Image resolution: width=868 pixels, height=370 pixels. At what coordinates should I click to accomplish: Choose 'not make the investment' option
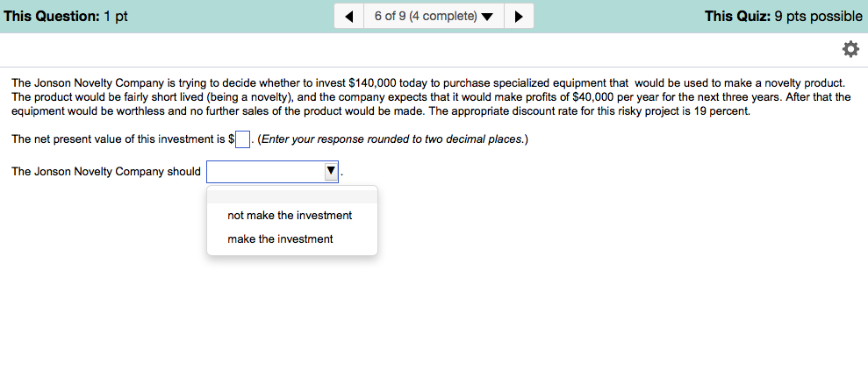coord(290,216)
